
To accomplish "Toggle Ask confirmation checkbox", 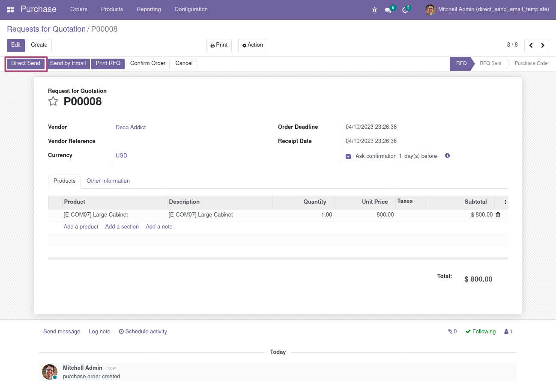I will tap(348, 157).
